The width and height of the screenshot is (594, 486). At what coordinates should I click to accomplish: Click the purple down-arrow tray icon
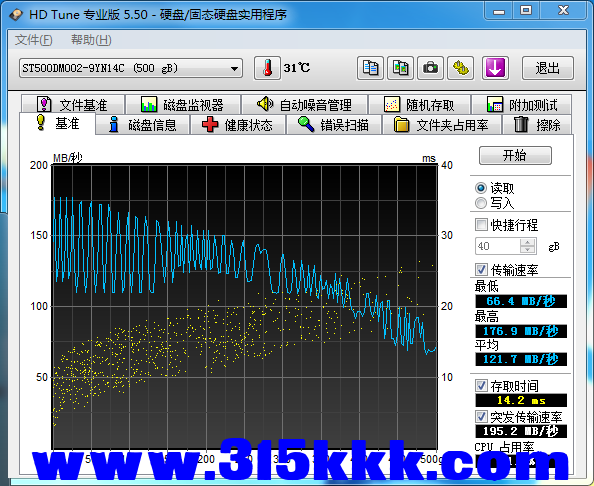point(495,68)
